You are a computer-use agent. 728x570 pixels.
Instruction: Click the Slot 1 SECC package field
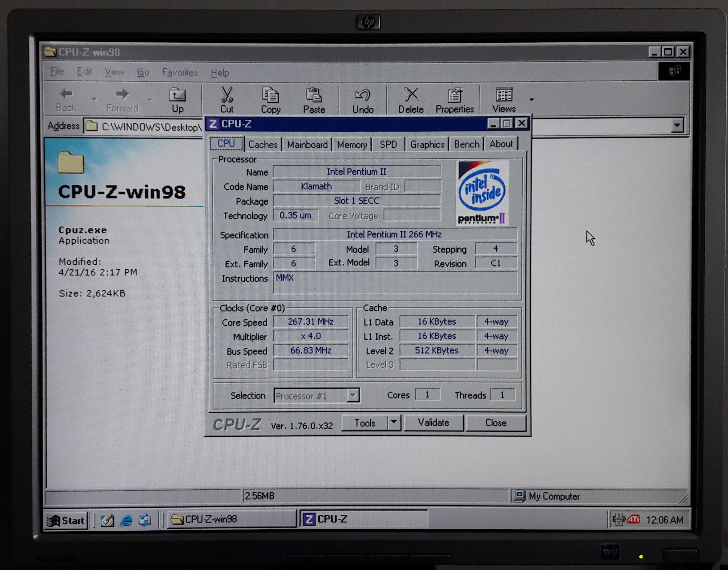point(357,201)
